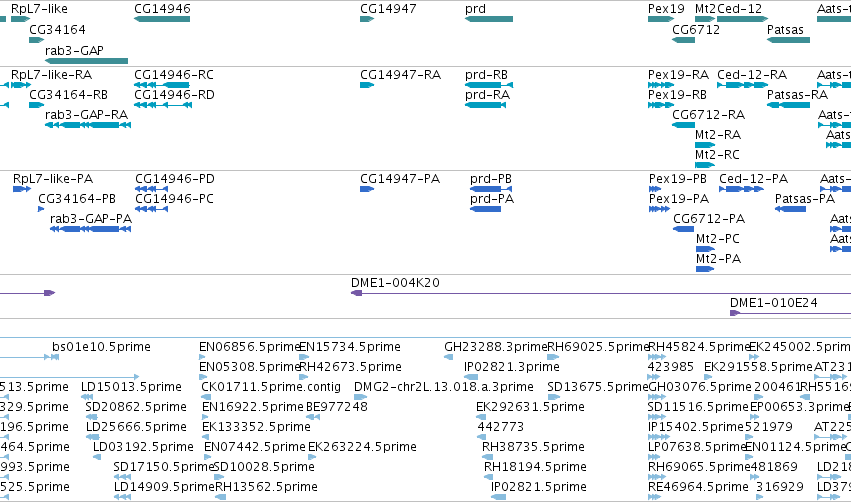851x502 pixels.
Task: Click the rab3-GAP gene arrow glyph
Action: (86, 61)
